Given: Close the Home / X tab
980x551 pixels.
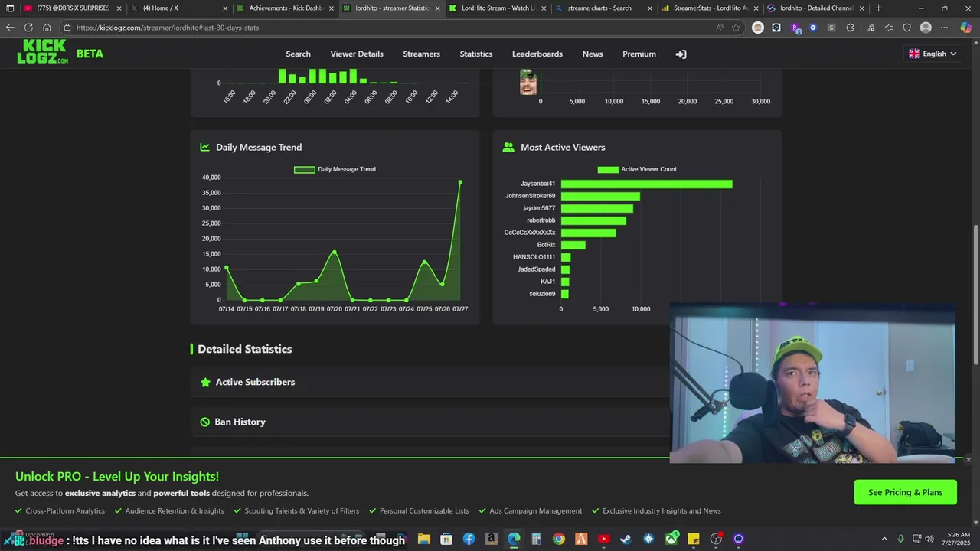Looking at the screenshot, I should (225, 8).
